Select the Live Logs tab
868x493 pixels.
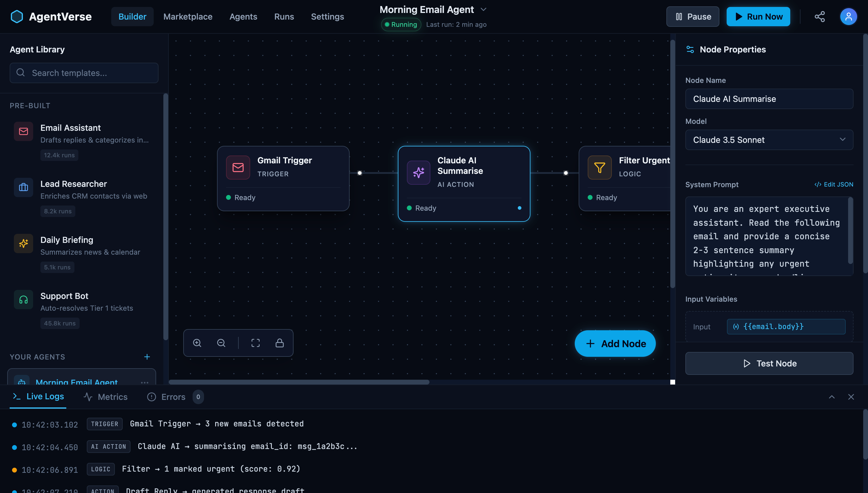[38, 397]
